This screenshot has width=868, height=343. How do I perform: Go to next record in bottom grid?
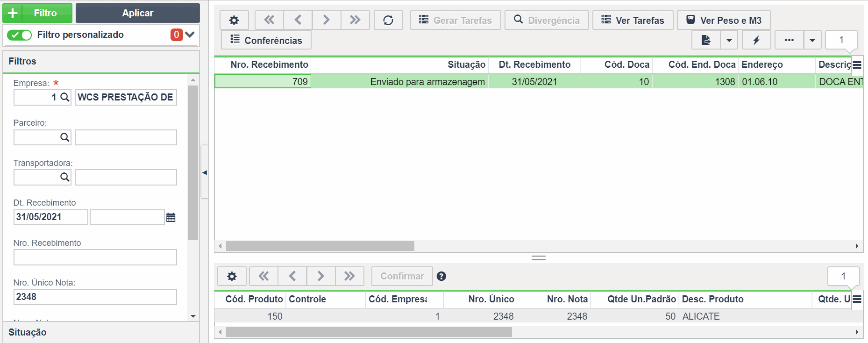pyautogui.click(x=321, y=276)
